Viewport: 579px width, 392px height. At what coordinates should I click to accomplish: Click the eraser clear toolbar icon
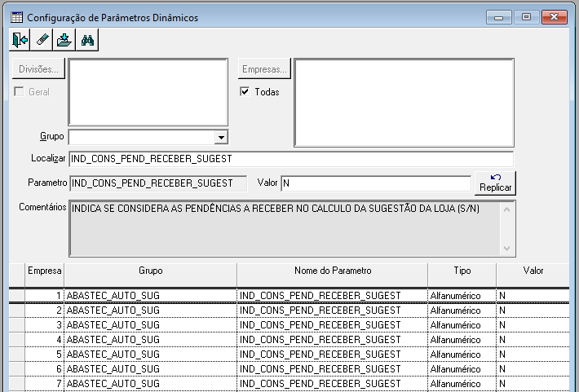(x=42, y=39)
